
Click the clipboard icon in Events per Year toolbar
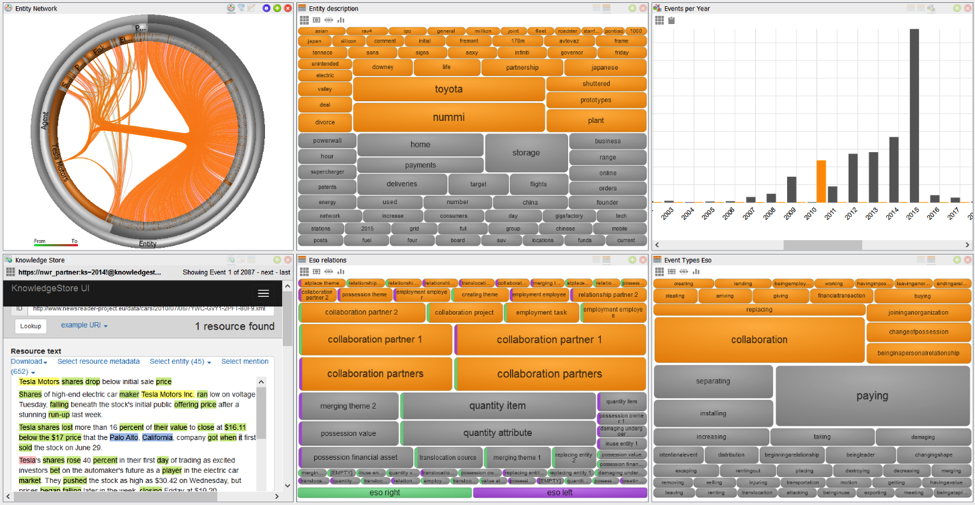[672, 21]
